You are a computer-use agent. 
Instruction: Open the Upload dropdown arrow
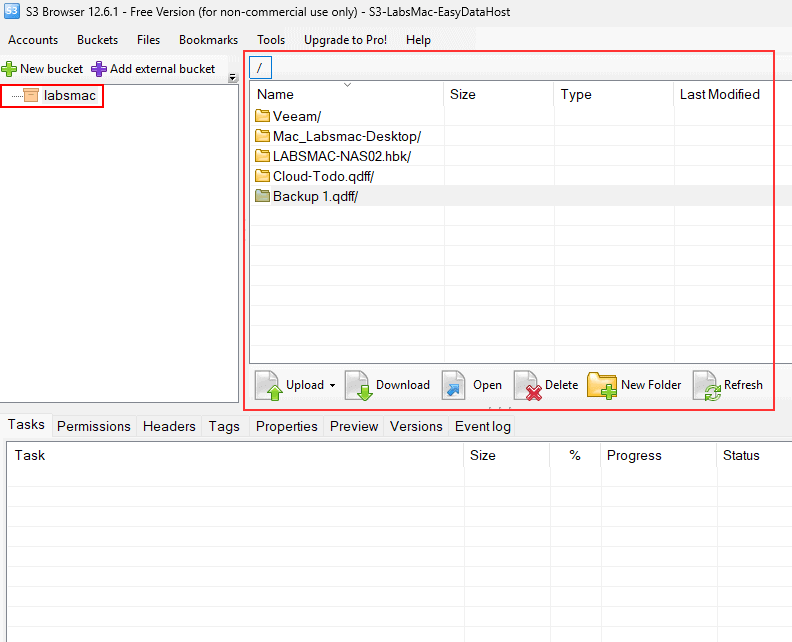pyautogui.click(x=332, y=386)
